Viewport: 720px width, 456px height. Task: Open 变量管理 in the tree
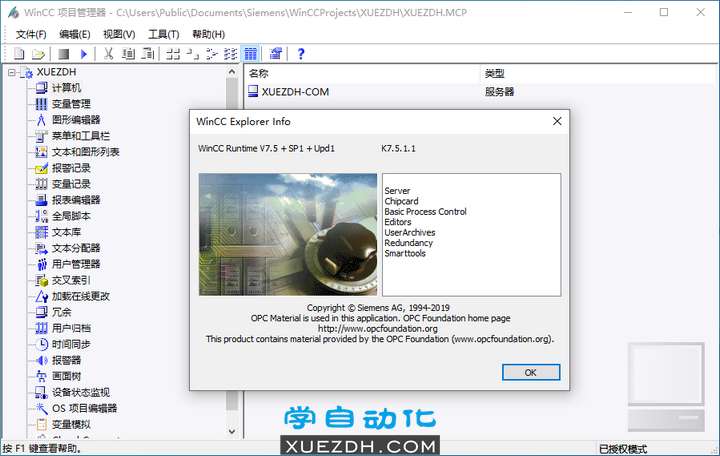pyautogui.click(x=71, y=104)
